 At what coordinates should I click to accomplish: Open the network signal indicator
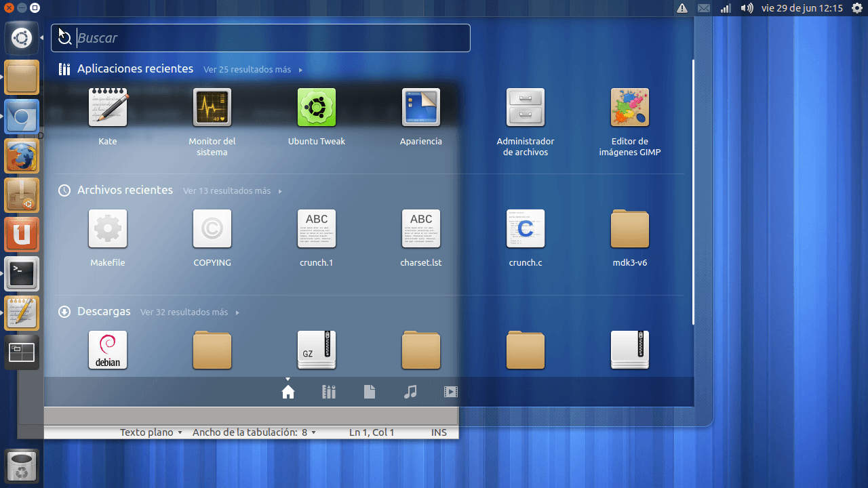point(726,8)
